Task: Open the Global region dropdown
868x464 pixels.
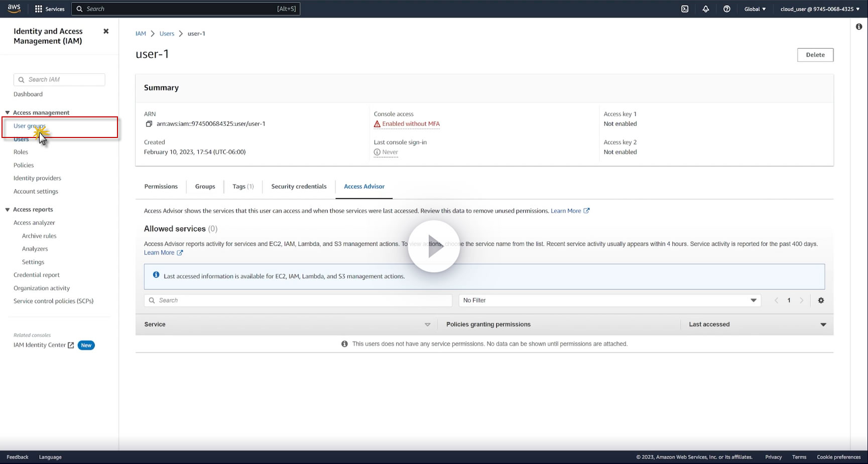Action: point(755,9)
